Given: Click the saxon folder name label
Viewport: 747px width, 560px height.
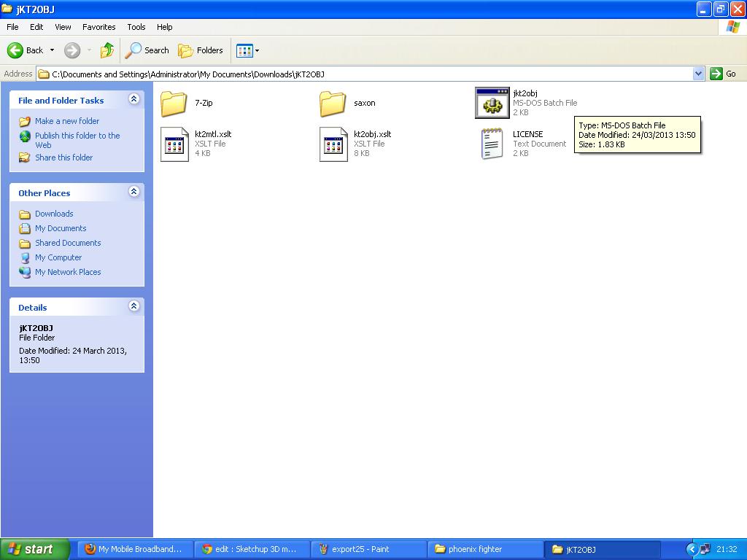Looking at the screenshot, I should click(x=365, y=103).
